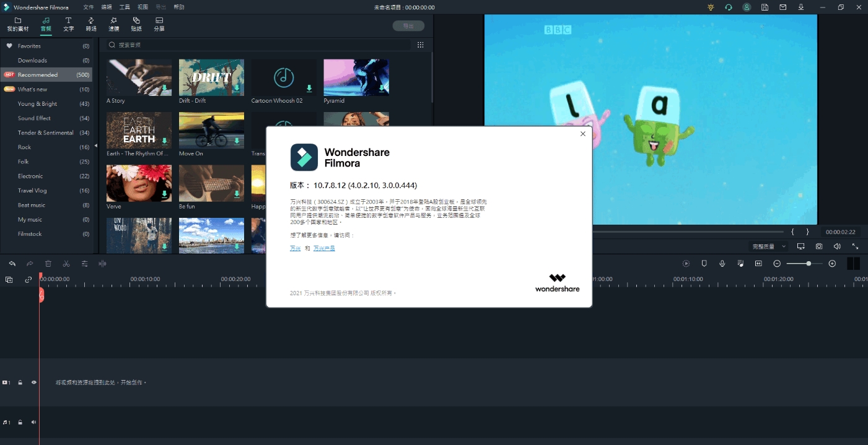Select What's new category
This screenshot has width=868, height=445.
[46, 89]
